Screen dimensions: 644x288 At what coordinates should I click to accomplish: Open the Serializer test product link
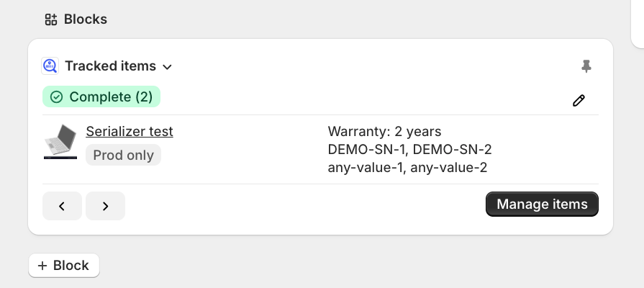pyautogui.click(x=130, y=132)
